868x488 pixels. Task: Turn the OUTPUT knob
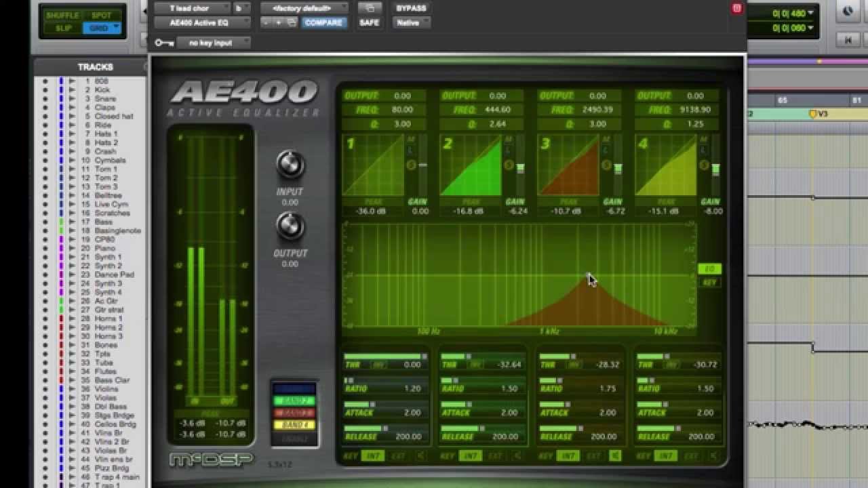coord(290,226)
